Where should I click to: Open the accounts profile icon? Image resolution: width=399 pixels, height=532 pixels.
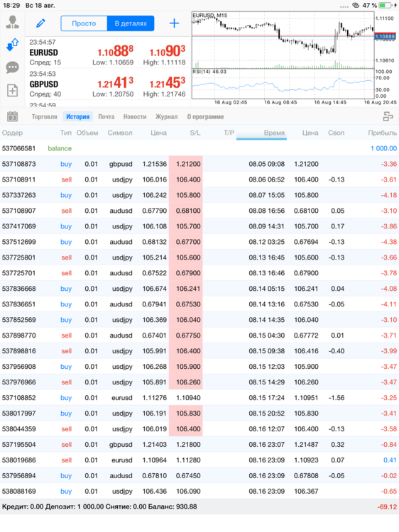click(x=13, y=22)
